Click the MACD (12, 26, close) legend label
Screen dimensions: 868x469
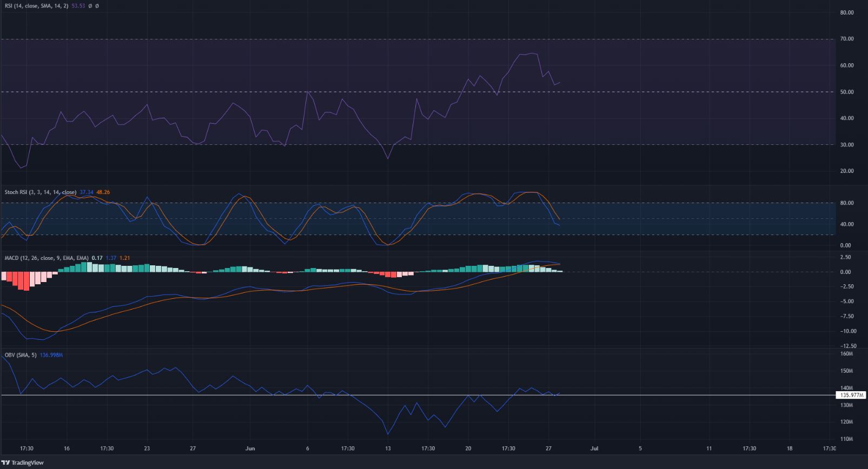pyautogui.click(x=46, y=258)
